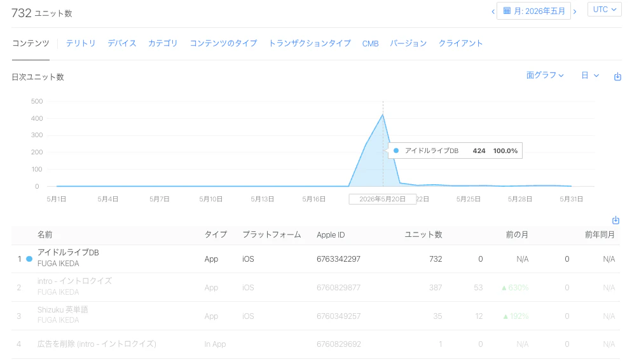Image resolution: width=632 pixels, height=364 pixels.
Task: Open the UTC timezone dropdown
Action: 604,10
